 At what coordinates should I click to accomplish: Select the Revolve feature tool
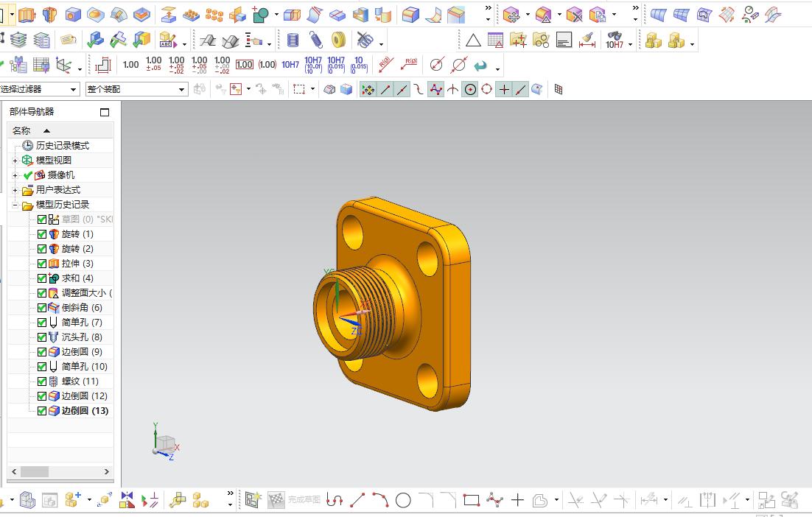(49, 15)
